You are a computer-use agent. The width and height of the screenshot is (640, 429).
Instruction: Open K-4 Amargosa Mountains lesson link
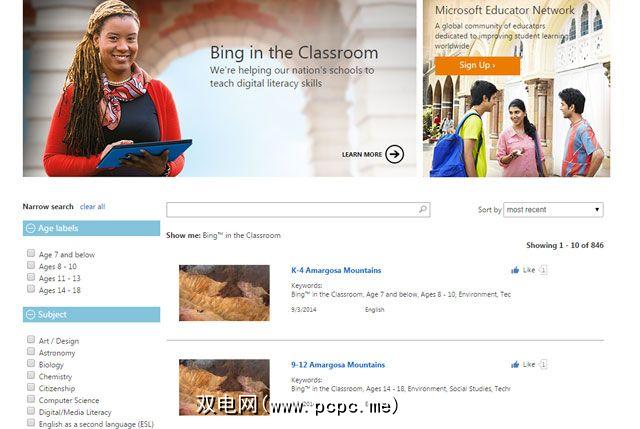click(x=336, y=270)
